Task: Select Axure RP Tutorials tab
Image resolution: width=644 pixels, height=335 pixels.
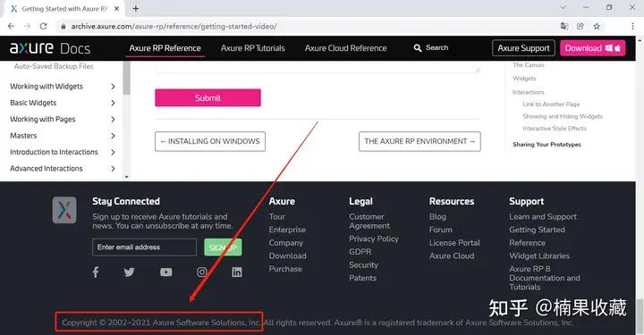Action: coord(253,48)
